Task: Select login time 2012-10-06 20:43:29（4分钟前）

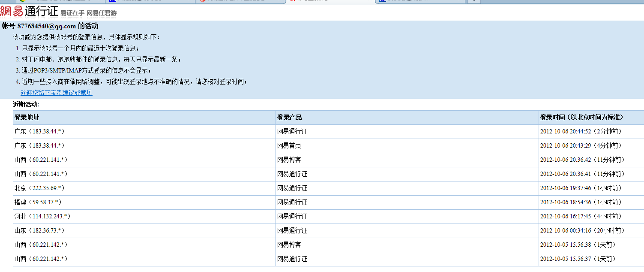Action: coord(581,146)
